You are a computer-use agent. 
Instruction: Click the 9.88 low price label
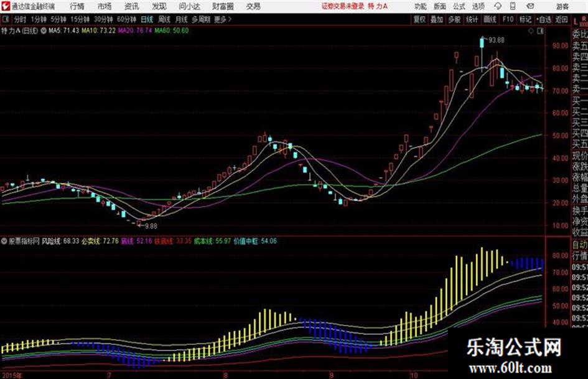(x=151, y=226)
